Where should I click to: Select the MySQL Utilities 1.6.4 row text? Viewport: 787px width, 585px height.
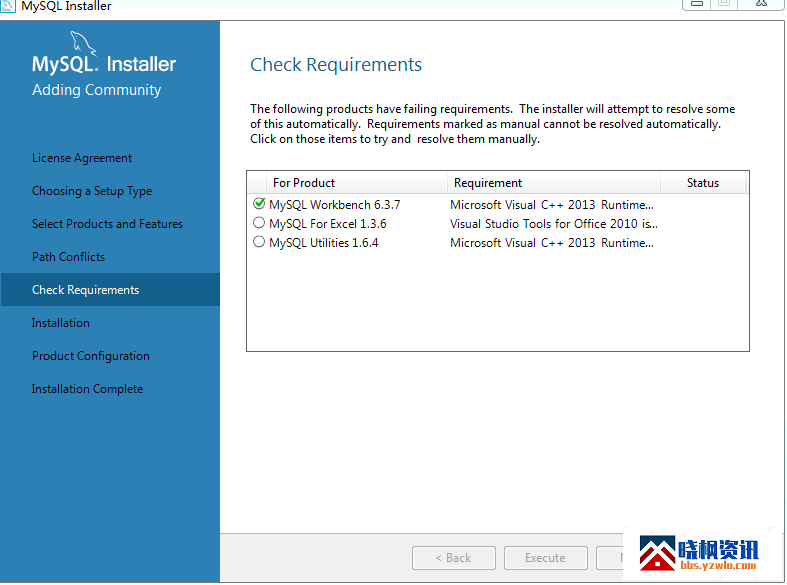point(324,243)
